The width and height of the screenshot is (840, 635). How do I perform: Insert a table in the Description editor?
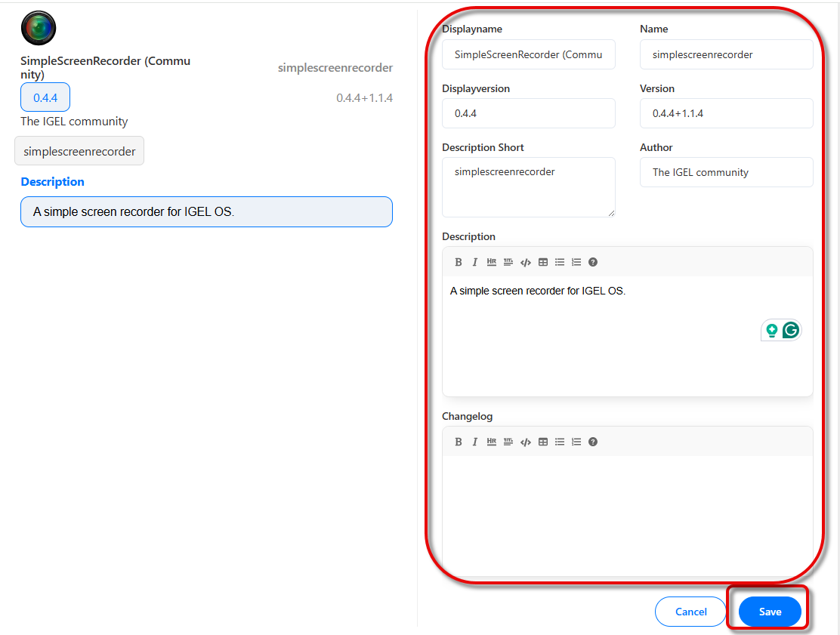pyautogui.click(x=543, y=262)
